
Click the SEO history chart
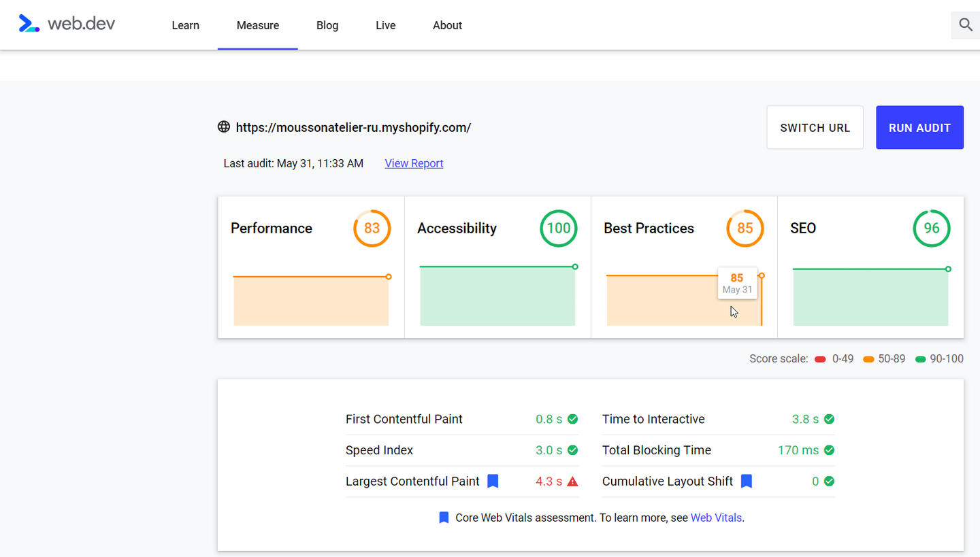coord(870,297)
